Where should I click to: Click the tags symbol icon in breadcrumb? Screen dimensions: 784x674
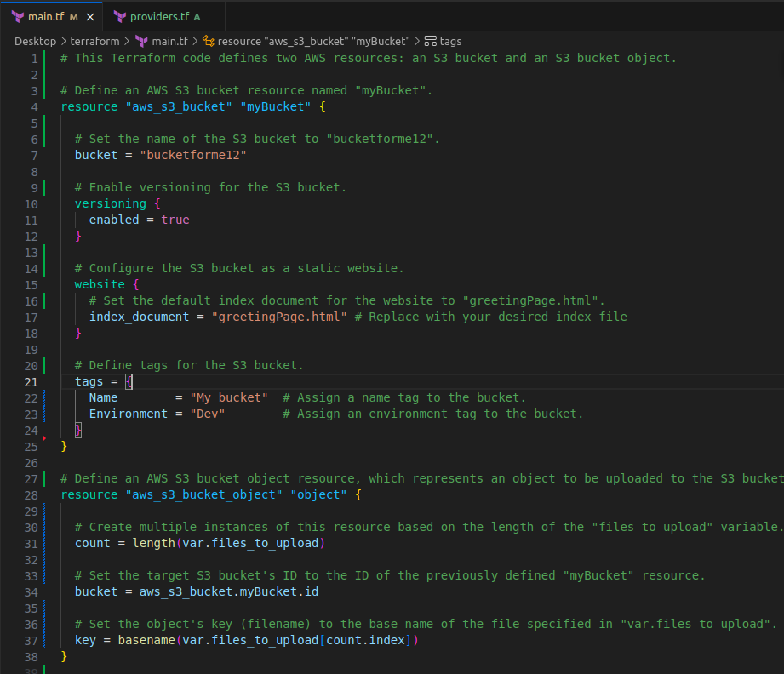tap(430, 41)
